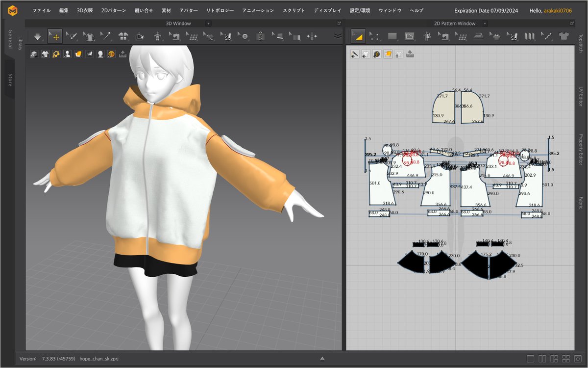Toggle yellow texture surface icon in 2D window
Viewport: 588px width, 368px height.
[x=388, y=54]
